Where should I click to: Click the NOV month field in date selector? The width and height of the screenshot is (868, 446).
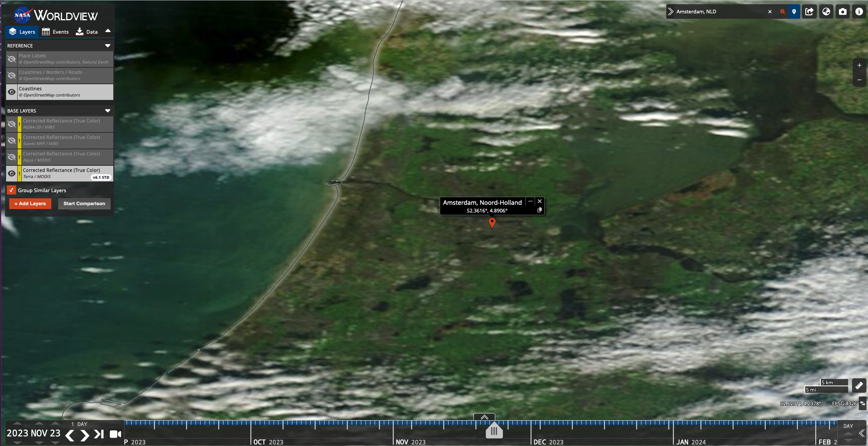pyautogui.click(x=39, y=433)
